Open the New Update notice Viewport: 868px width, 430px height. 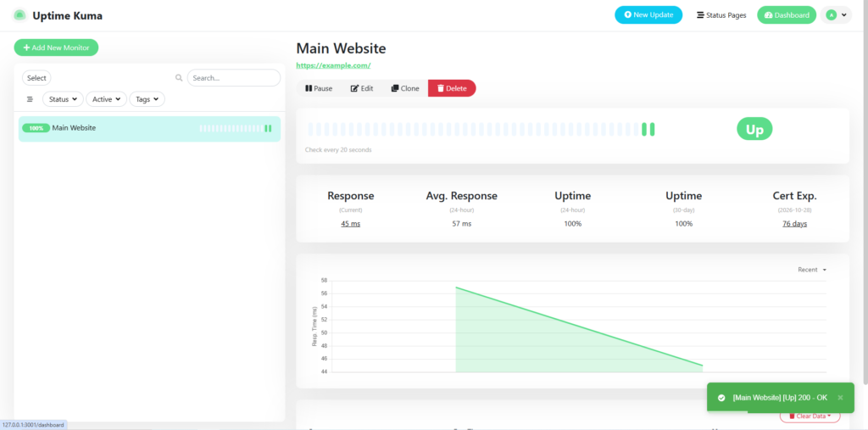[648, 15]
